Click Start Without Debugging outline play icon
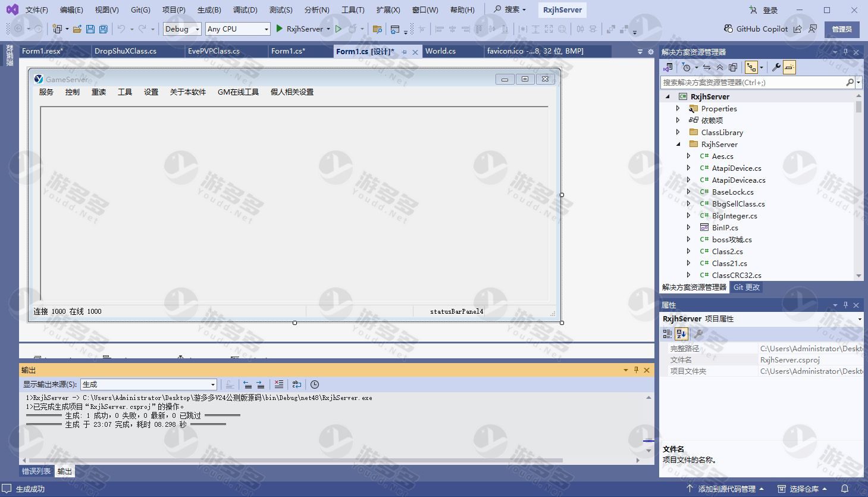 339,29
